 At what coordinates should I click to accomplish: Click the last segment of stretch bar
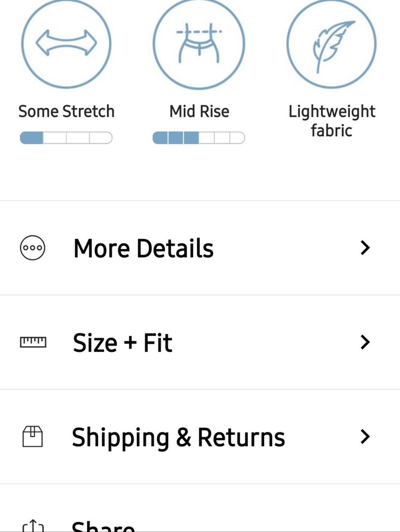click(x=101, y=138)
